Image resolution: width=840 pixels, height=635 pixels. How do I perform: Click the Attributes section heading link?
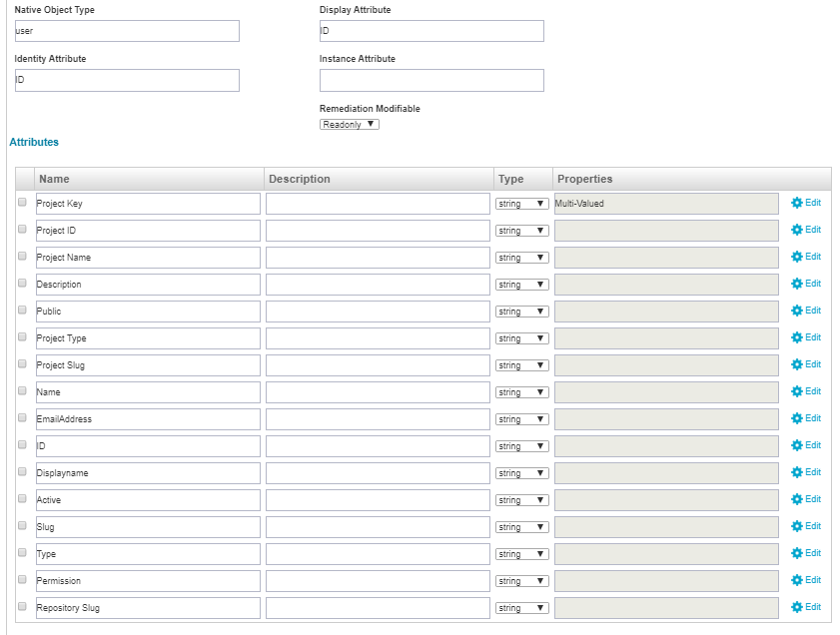coord(34,142)
